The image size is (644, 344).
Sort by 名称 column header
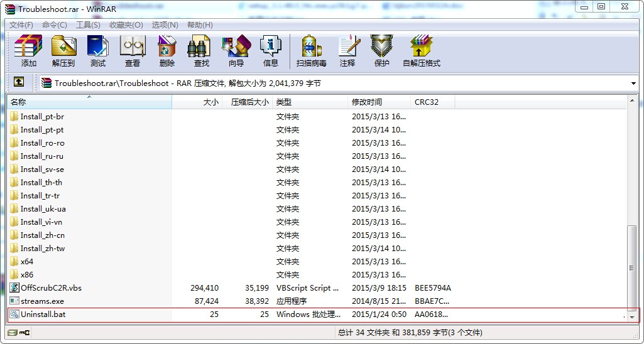tap(90, 102)
